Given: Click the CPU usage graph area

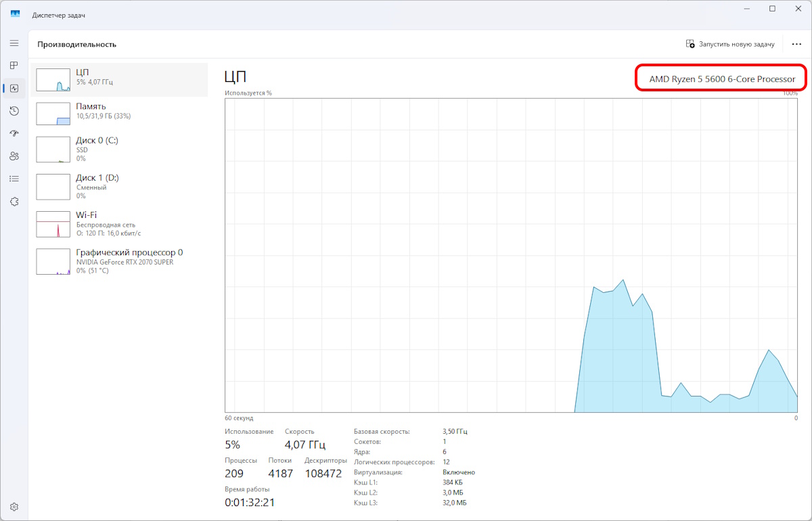Looking at the screenshot, I should tap(511, 254).
